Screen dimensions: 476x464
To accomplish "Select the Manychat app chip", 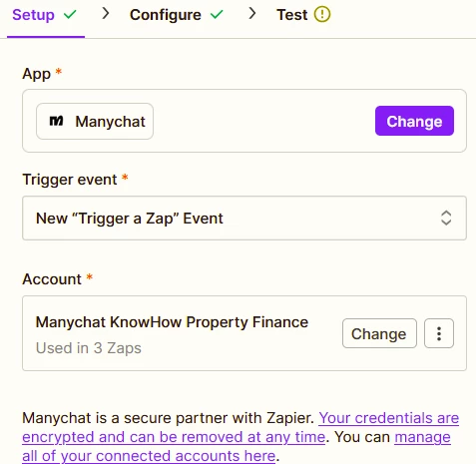I will point(95,121).
